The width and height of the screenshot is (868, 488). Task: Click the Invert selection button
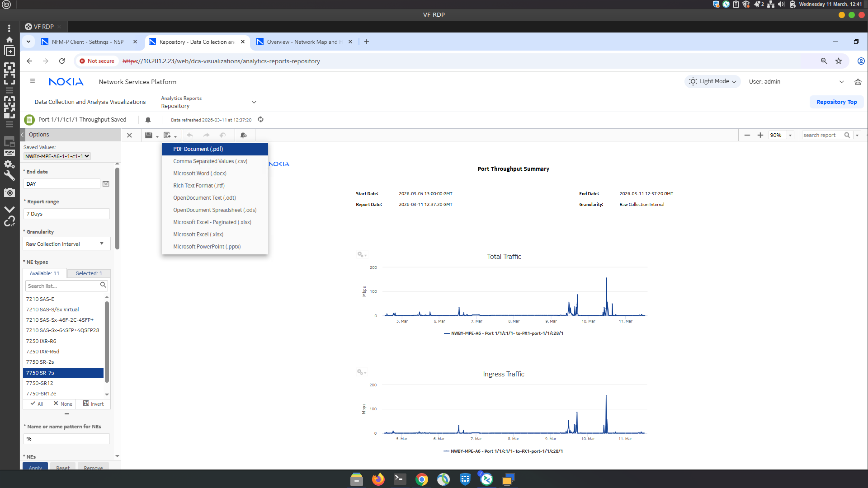[93, 404]
